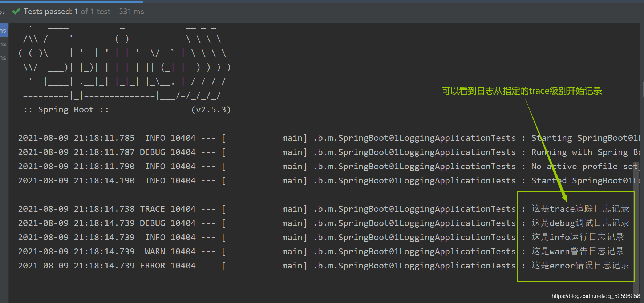
Task: Click the '这是debug调试日志记录' message
Action: pos(580,223)
